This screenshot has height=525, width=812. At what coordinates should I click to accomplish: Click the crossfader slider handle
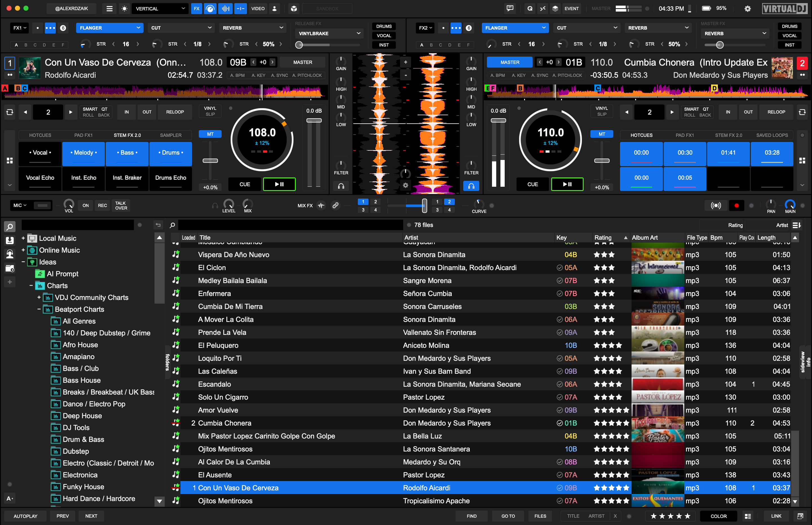pos(424,206)
